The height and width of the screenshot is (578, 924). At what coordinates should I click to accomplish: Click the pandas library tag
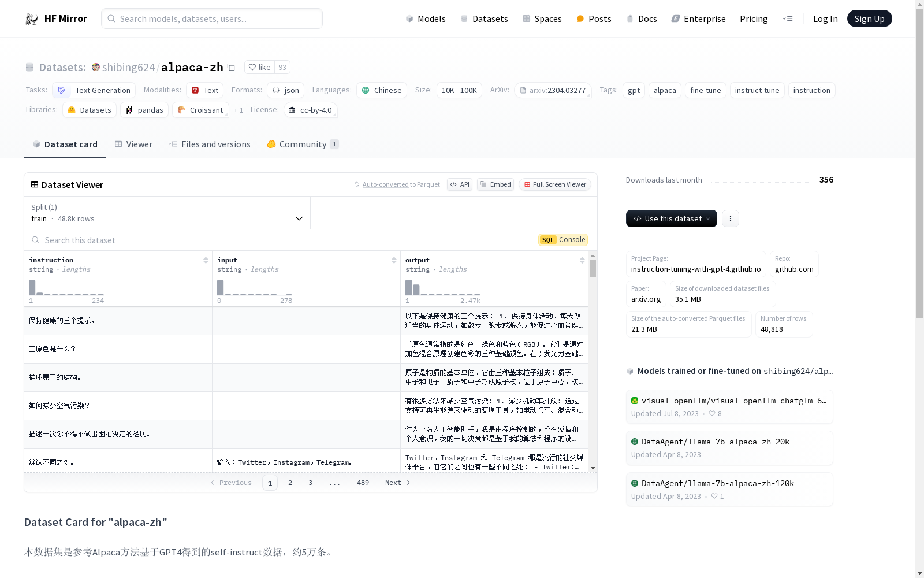144,110
